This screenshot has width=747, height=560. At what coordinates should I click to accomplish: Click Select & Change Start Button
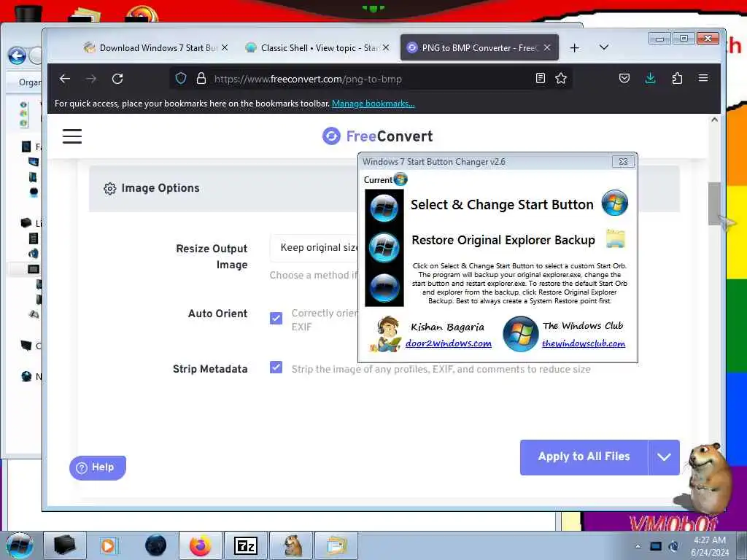pyautogui.click(x=502, y=205)
